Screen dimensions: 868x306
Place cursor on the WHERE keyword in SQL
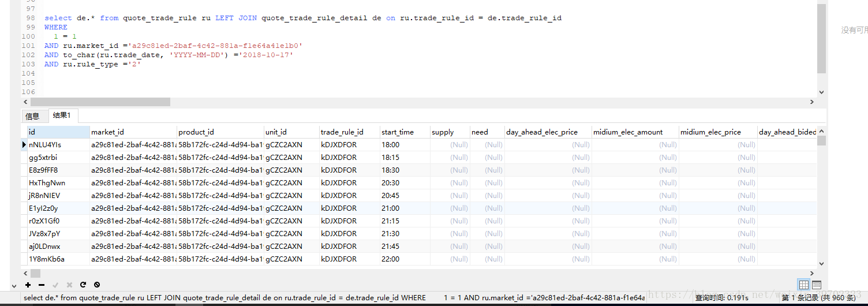[55, 27]
